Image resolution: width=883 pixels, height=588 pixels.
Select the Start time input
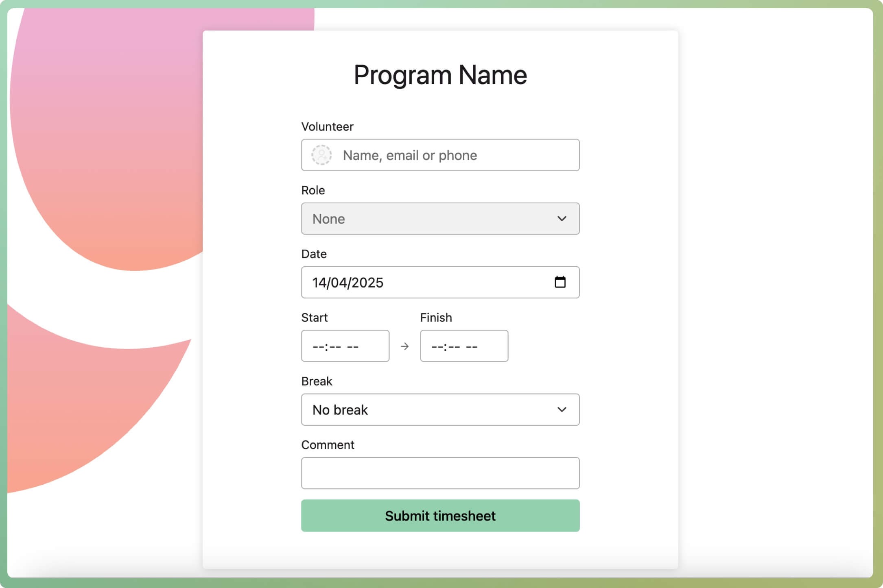[x=345, y=346]
